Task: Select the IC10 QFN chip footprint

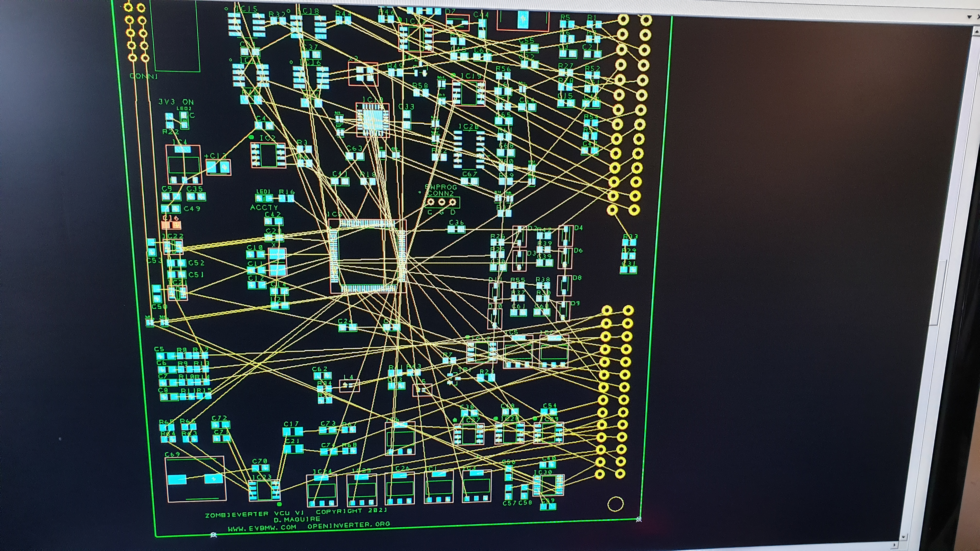Action: point(372,120)
